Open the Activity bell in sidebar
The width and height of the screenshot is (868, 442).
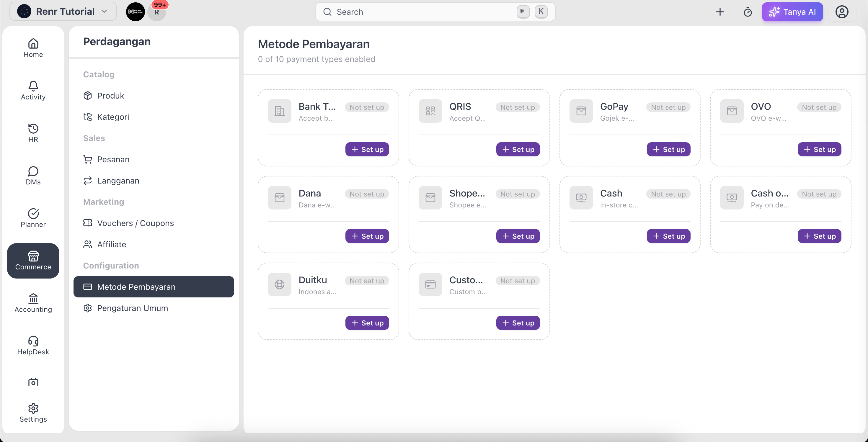click(33, 91)
